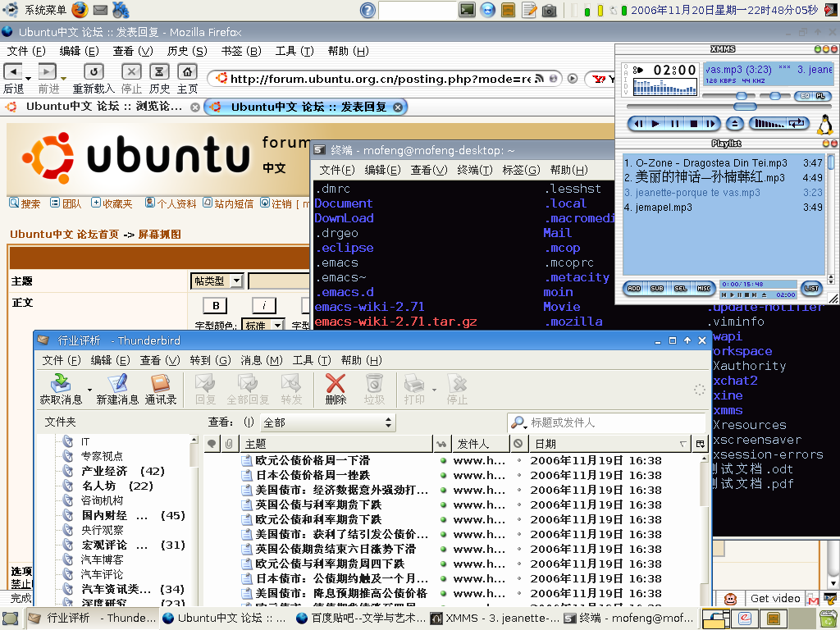Open Firefox back history dropdown arrow
Screen dimensions: 840x630
point(28,78)
